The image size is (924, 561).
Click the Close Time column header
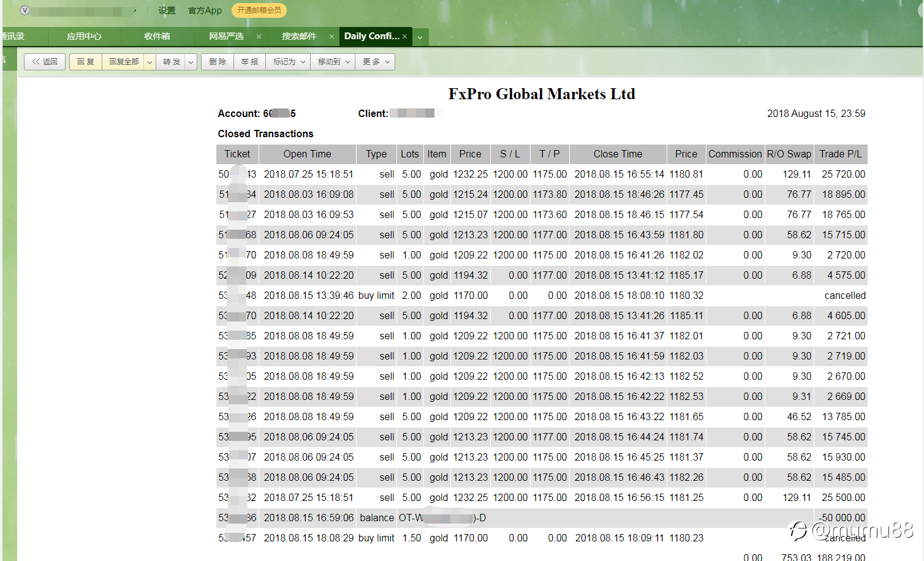618,154
